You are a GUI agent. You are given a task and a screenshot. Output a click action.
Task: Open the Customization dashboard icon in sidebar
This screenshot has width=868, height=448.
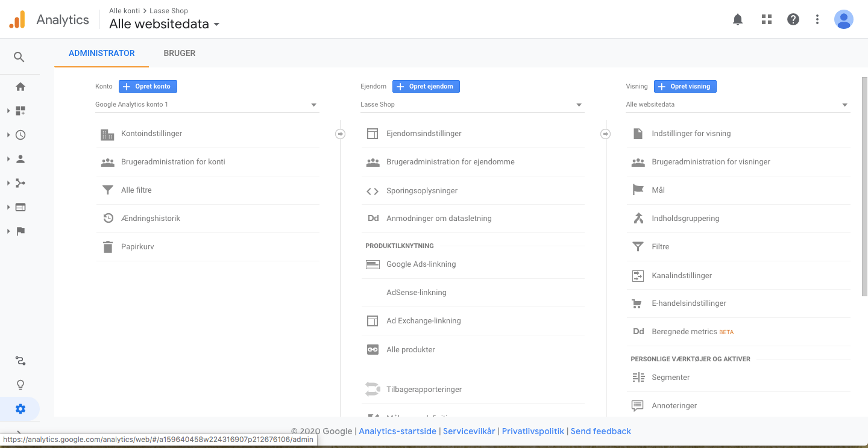20,111
